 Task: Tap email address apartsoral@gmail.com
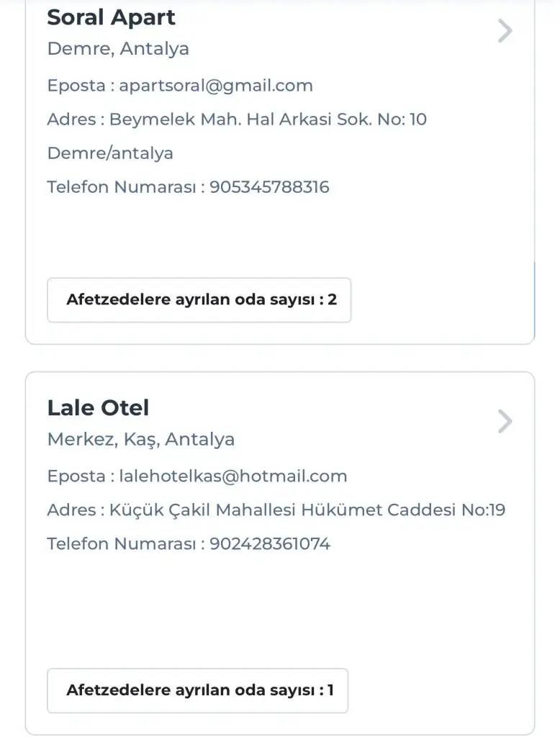(x=216, y=86)
